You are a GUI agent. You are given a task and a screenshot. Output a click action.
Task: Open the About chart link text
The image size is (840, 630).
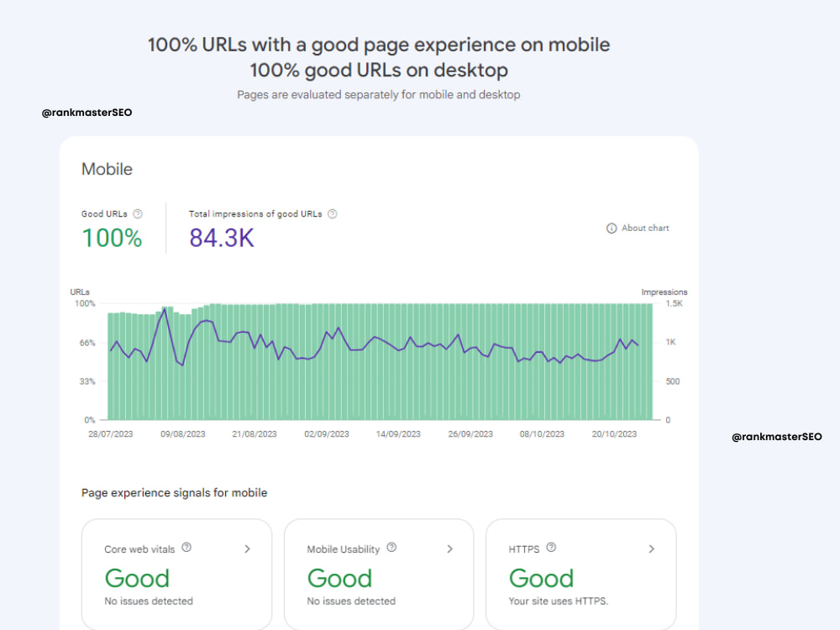[645, 228]
